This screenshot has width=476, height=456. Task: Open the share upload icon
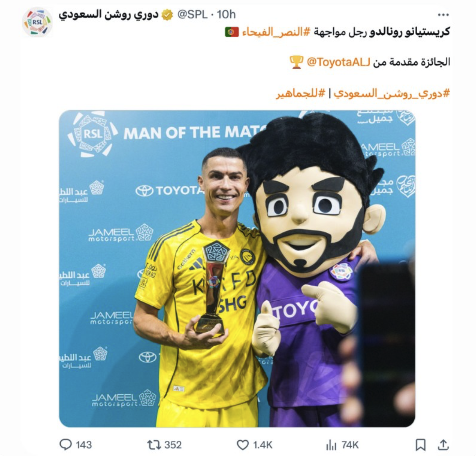443,445
